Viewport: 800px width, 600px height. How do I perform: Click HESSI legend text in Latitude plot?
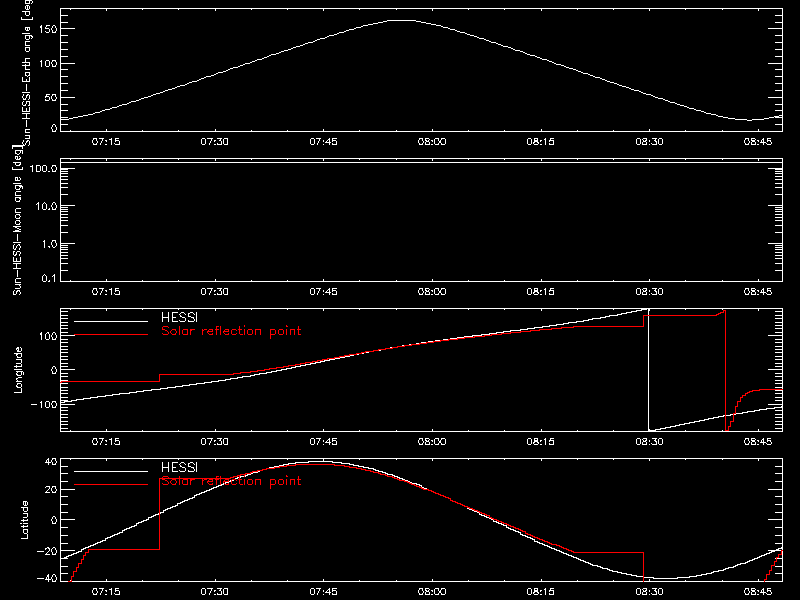(x=179, y=467)
